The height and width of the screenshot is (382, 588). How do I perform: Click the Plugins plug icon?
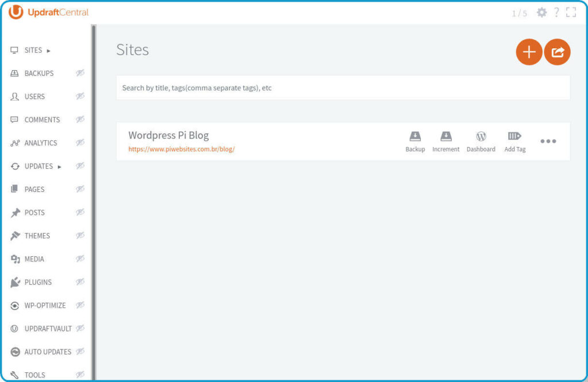pos(15,282)
